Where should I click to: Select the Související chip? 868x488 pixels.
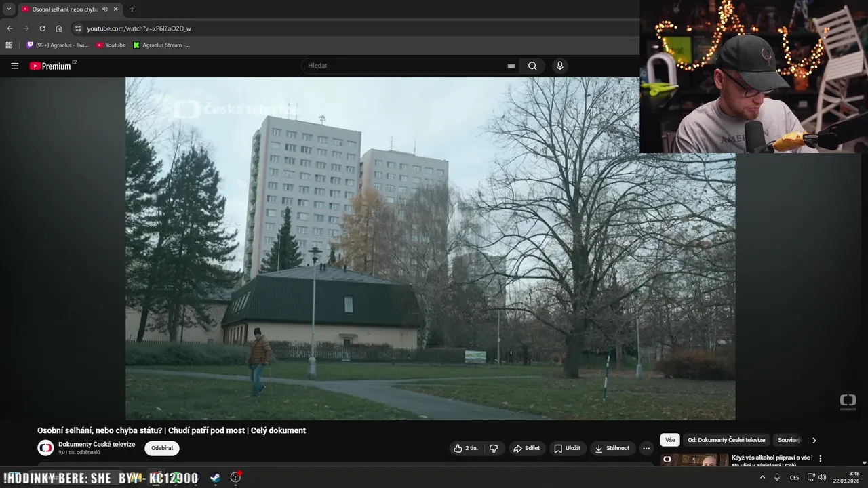789,440
